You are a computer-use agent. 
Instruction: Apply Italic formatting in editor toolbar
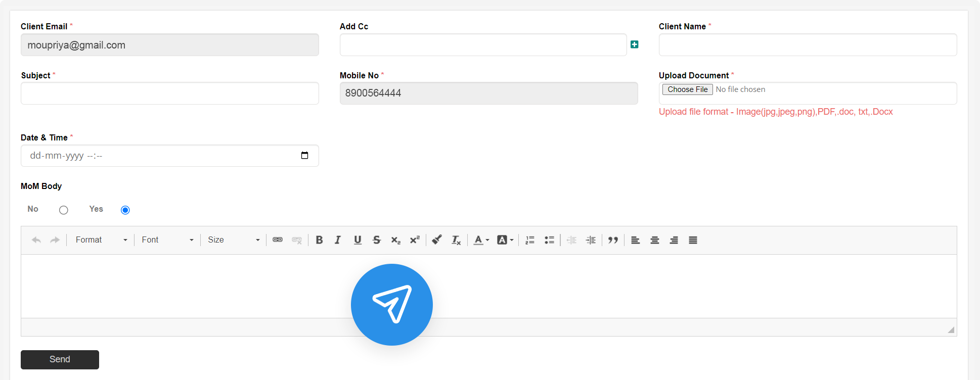pos(338,240)
